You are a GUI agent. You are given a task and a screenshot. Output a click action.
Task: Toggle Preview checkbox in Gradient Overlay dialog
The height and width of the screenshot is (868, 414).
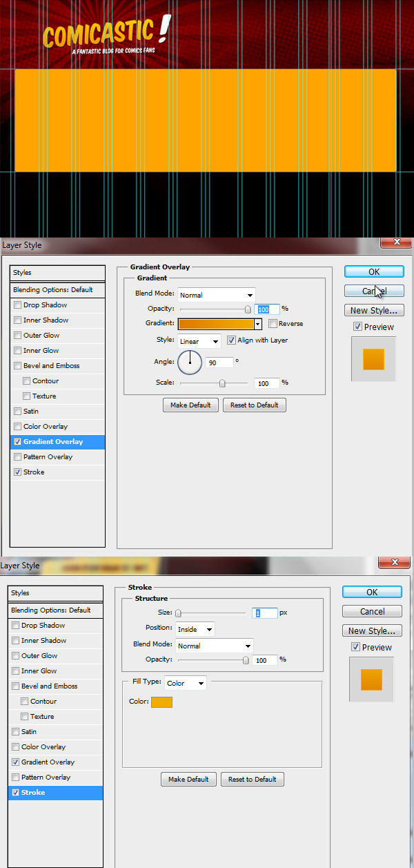tap(357, 327)
